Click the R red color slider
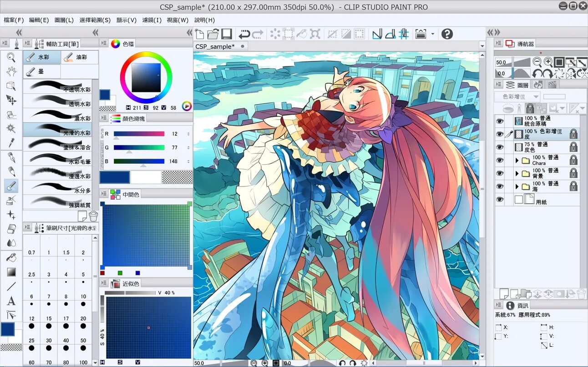The height and width of the screenshot is (367, 588). [139, 134]
